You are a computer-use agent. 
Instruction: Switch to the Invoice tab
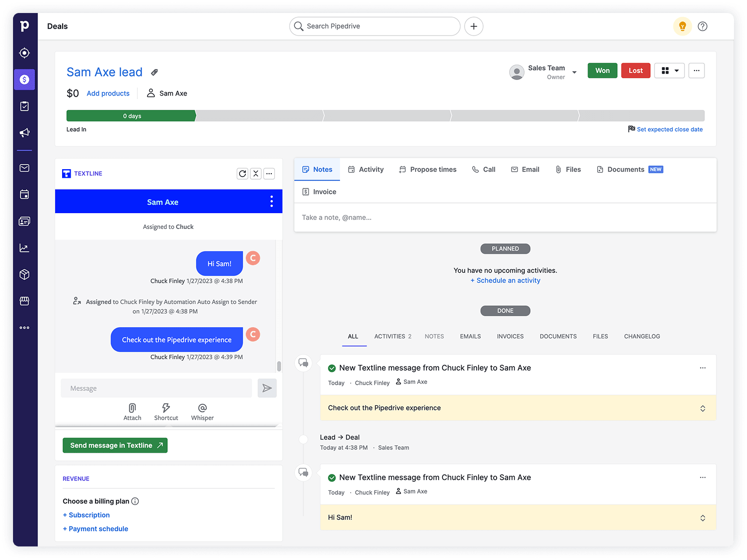click(319, 192)
